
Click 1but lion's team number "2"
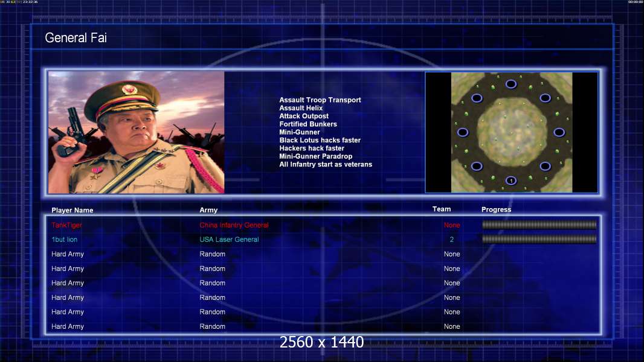point(451,240)
